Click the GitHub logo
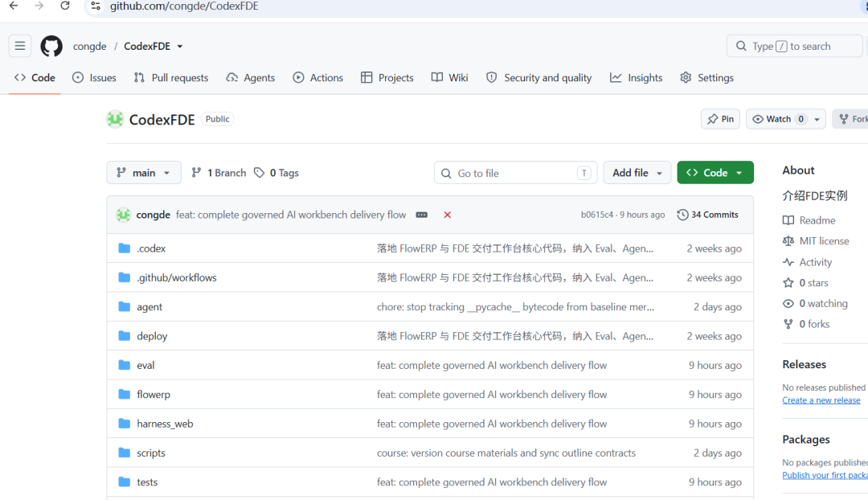Screen dimensions: 868x500 (x=51, y=46)
